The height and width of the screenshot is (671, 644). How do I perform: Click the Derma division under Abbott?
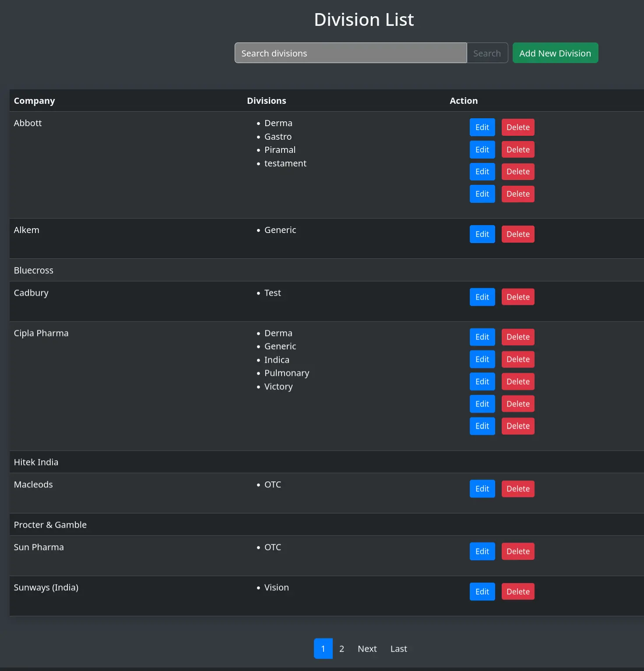click(278, 123)
